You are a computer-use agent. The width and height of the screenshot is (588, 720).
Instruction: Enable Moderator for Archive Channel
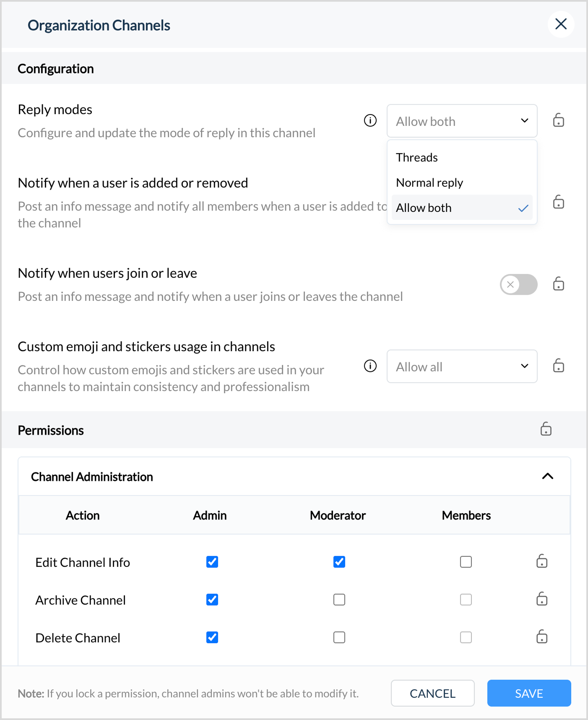point(339,600)
